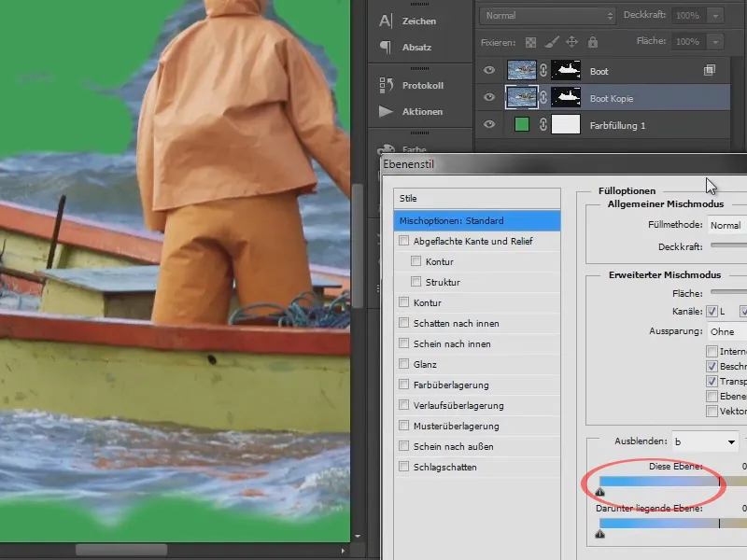Enable Farbüberlagerung checkbox
The width and height of the screenshot is (747, 560).
point(404,385)
